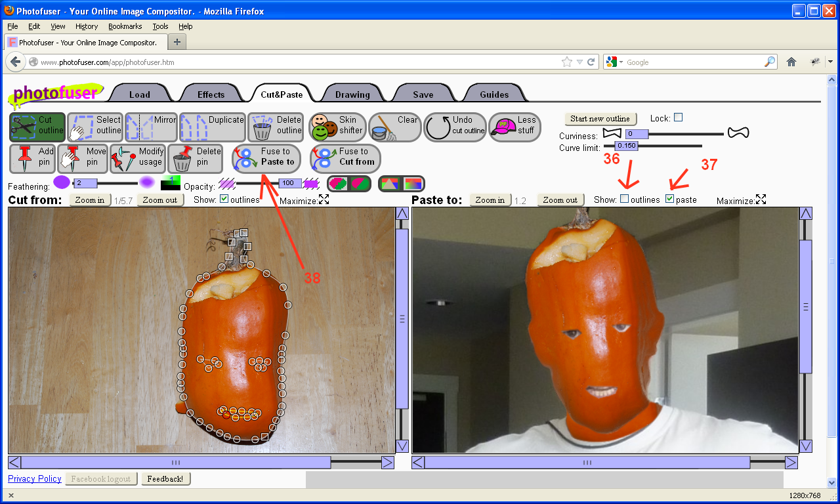
Task: Click the Cut&Paste tab
Action: [x=282, y=94]
